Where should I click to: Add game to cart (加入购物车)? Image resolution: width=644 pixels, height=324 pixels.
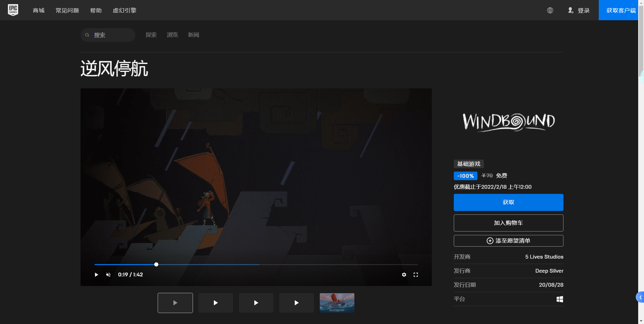tap(508, 223)
